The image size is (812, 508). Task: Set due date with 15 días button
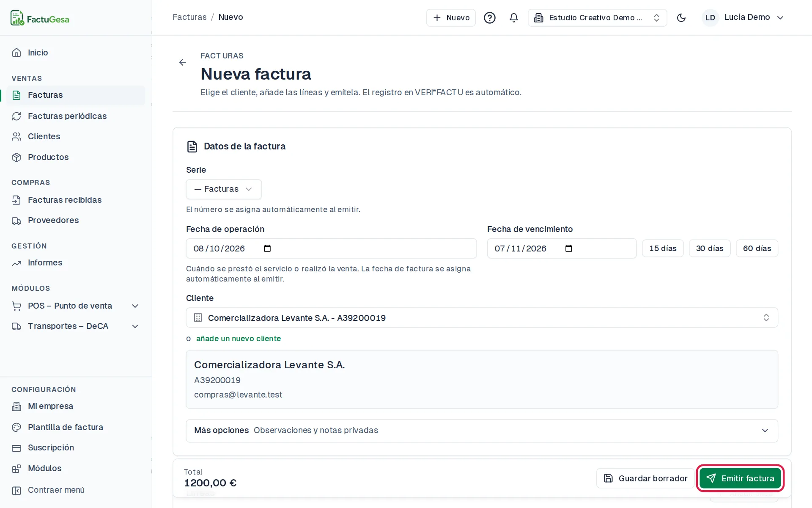663,248
